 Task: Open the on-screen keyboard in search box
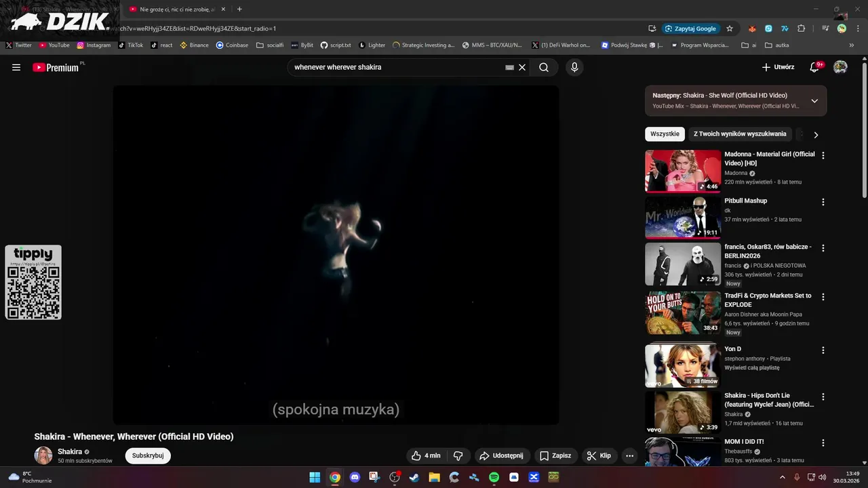509,68
